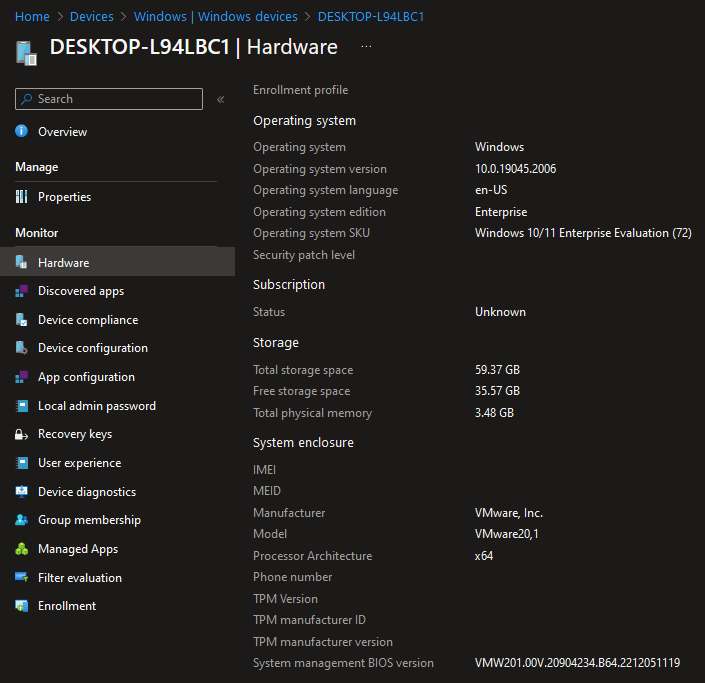Click the BIOS version VMW201.00V value
The height and width of the screenshot is (683, 705).
[x=577, y=663]
